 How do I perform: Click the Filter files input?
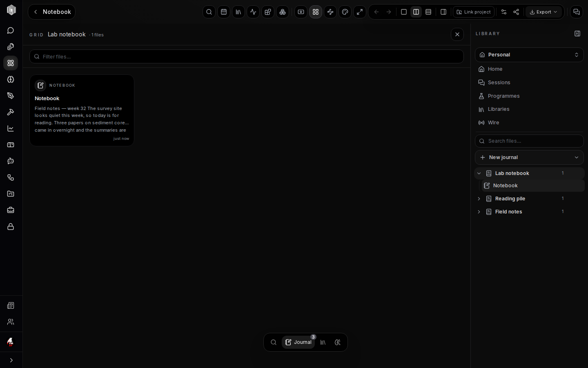point(247,56)
